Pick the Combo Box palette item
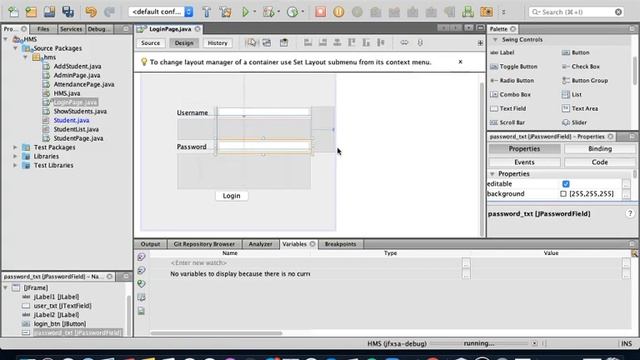Image resolution: width=640 pixels, height=360 pixels. point(510,94)
